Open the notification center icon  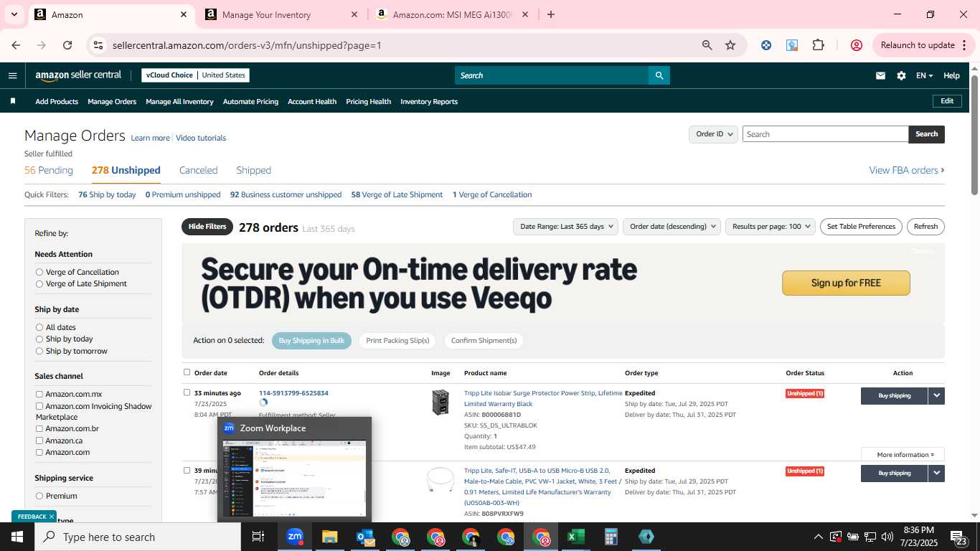[958, 537]
